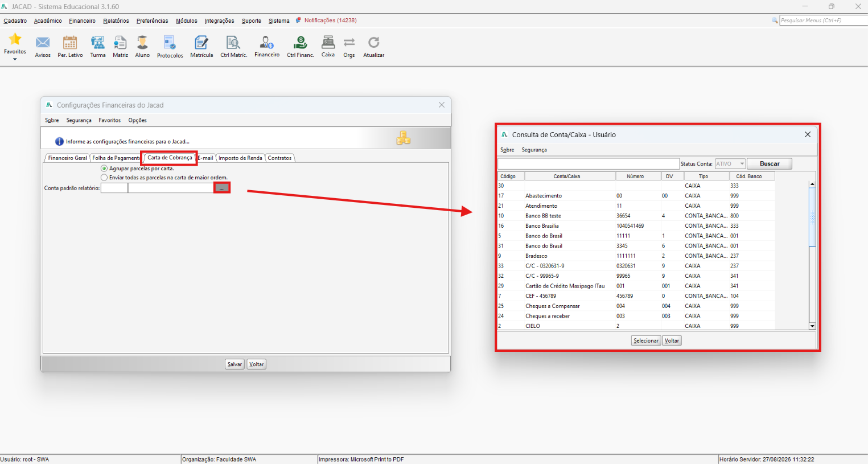Expand the Favoritos dropdown arrow
This screenshot has width=868, height=464.
[15, 59]
